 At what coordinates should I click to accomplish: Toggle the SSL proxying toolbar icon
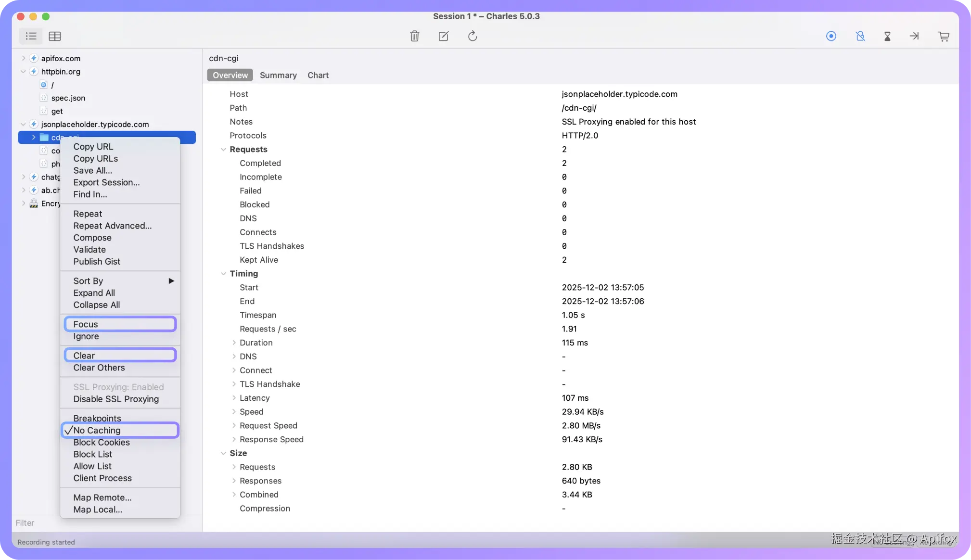tap(860, 36)
